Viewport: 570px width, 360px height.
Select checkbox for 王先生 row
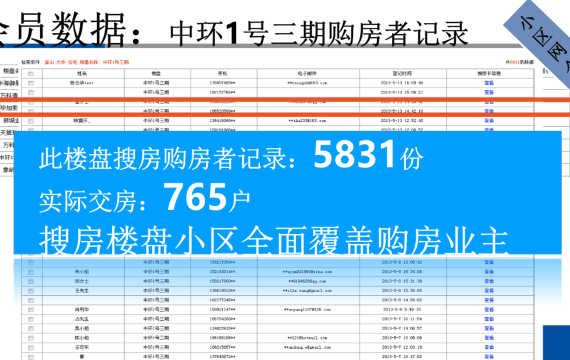click(x=31, y=291)
